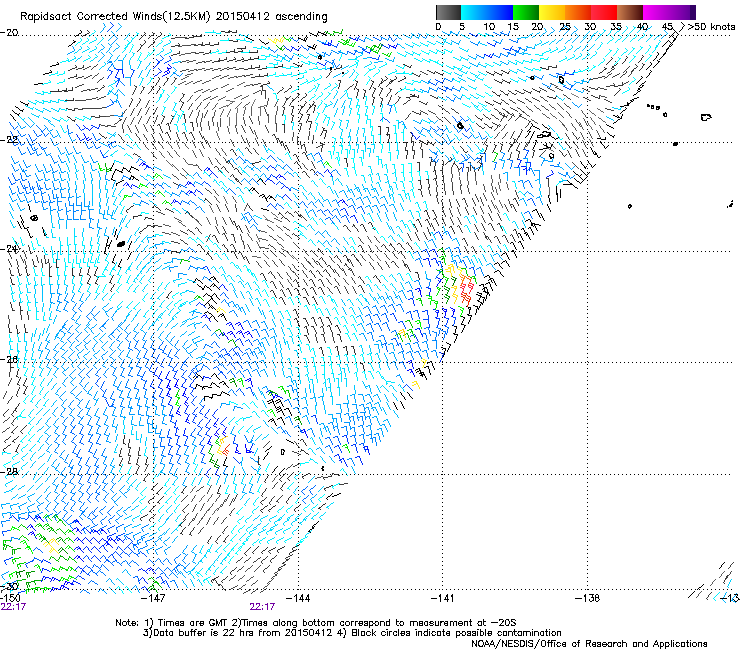The height and width of the screenshot is (650, 740).
Task: Click the '>50 knots' legend label
Action: tap(711, 27)
